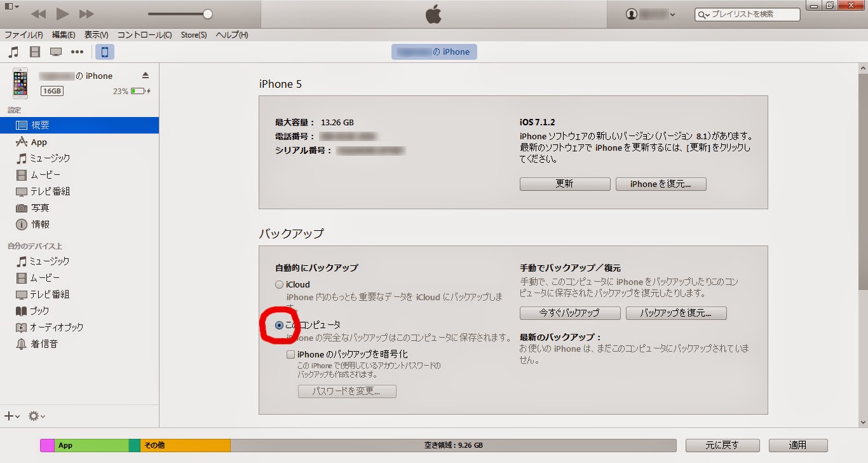Select ムービー under 設定
Image resolution: width=868 pixels, height=463 pixels.
[79, 175]
